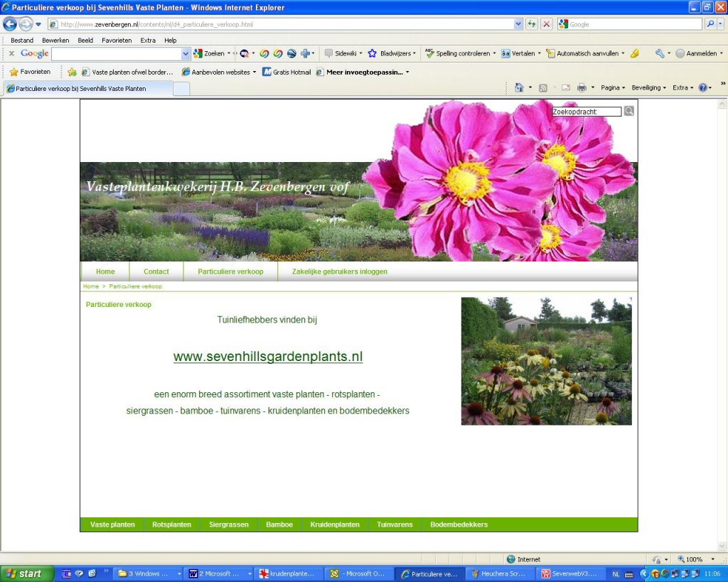
Task: Click the Print printer icon
Action: pyautogui.click(x=582, y=87)
